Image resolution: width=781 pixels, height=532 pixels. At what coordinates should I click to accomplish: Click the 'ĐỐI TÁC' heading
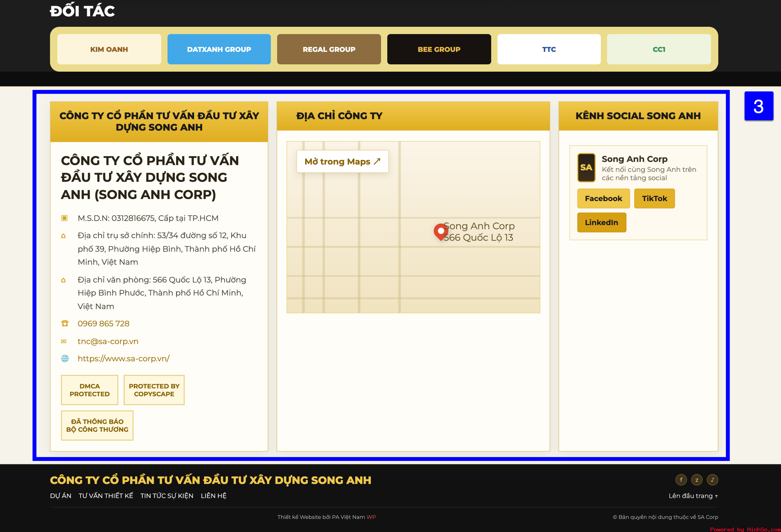click(x=82, y=11)
